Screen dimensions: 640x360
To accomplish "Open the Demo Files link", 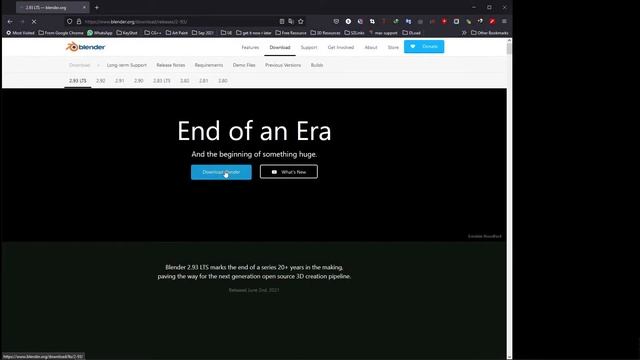I will [244, 65].
